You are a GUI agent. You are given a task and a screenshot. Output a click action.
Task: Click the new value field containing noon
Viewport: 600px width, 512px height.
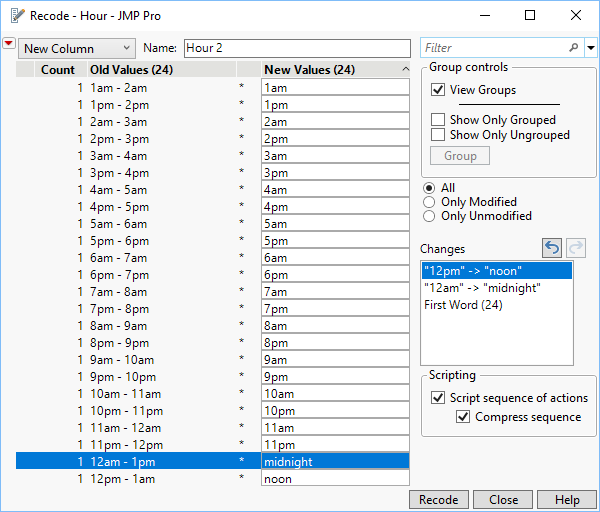tap(334, 479)
